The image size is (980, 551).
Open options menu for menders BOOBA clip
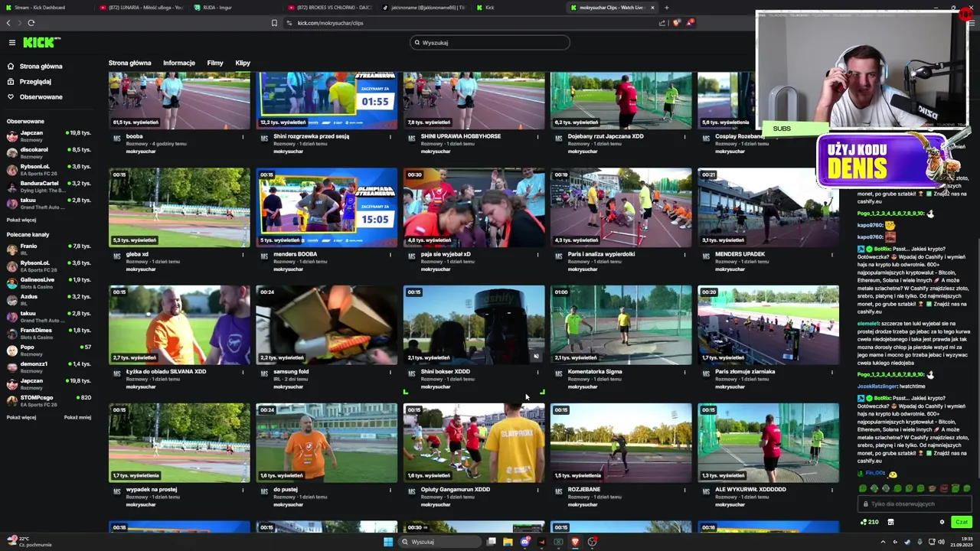pyautogui.click(x=390, y=255)
